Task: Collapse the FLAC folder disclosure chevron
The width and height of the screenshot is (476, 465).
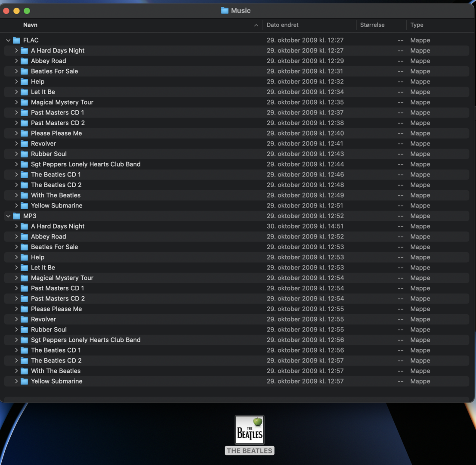Action: 8,40
